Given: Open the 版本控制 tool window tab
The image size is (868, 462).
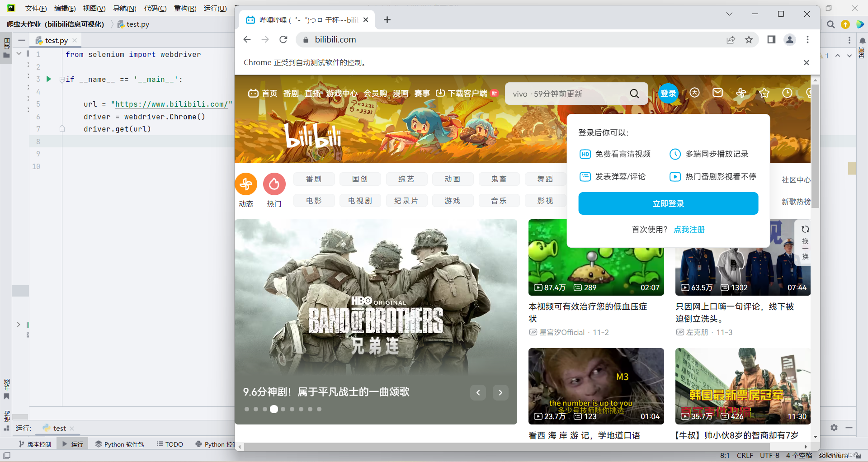Looking at the screenshot, I should tap(35, 444).
